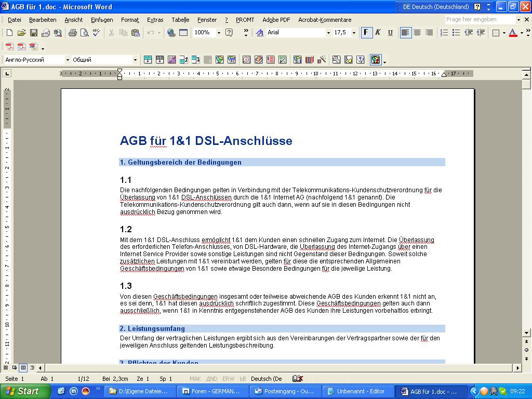
Task: Switch to the Foren - GERMAN taskbar window
Action: pos(212,392)
